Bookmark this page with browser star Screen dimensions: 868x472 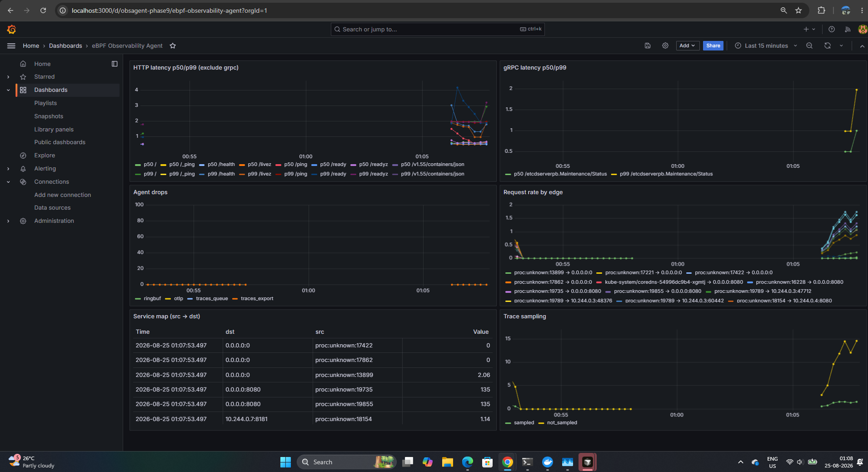(798, 10)
